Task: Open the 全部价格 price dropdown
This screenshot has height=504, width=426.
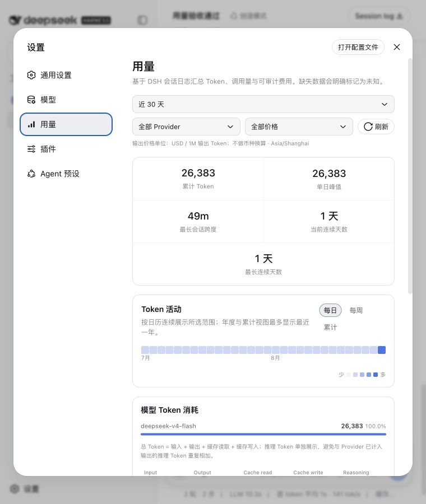Action: pyautogui.click(x=299, y=127)
